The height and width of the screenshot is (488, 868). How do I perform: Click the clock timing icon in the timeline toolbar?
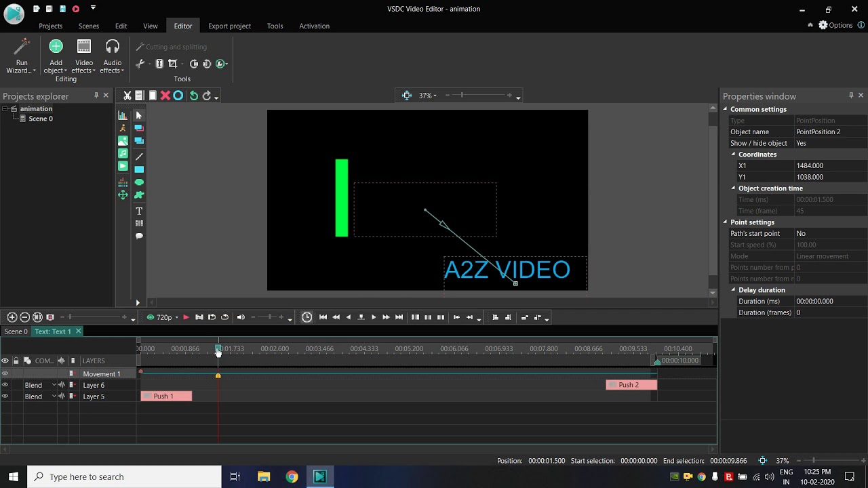307,317
